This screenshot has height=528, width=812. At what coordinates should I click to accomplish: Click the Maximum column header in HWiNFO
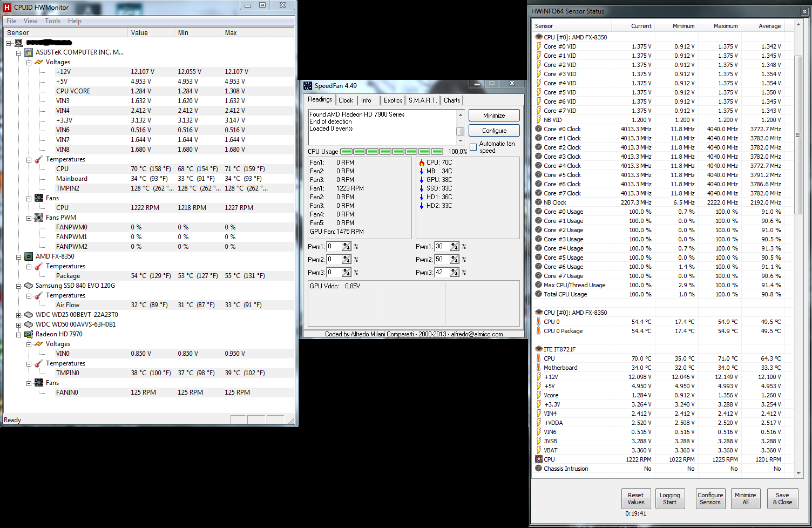click(719, 26)
